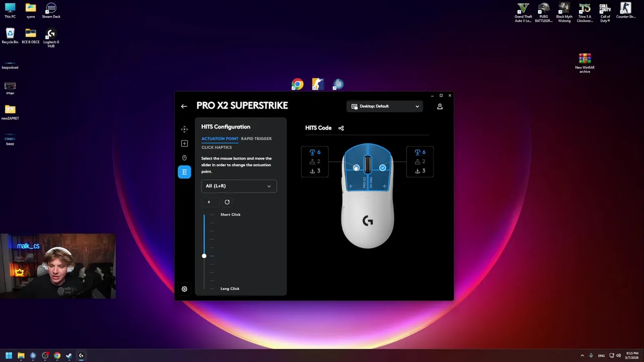
Task: Toggle the right mouse button checkmark
Action: [382, 168]
